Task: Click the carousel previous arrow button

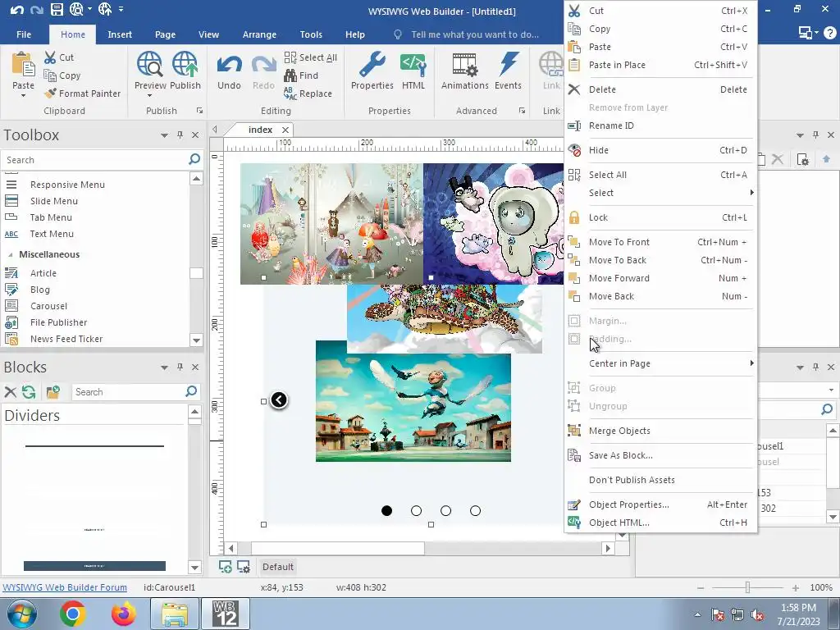Action: [x=279, y=399]
